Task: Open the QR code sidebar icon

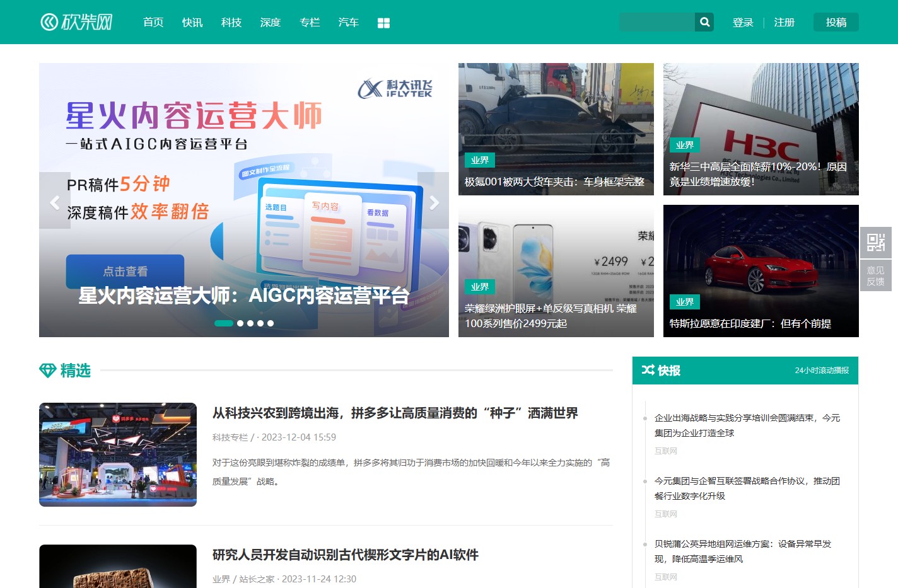Action: 876,242
